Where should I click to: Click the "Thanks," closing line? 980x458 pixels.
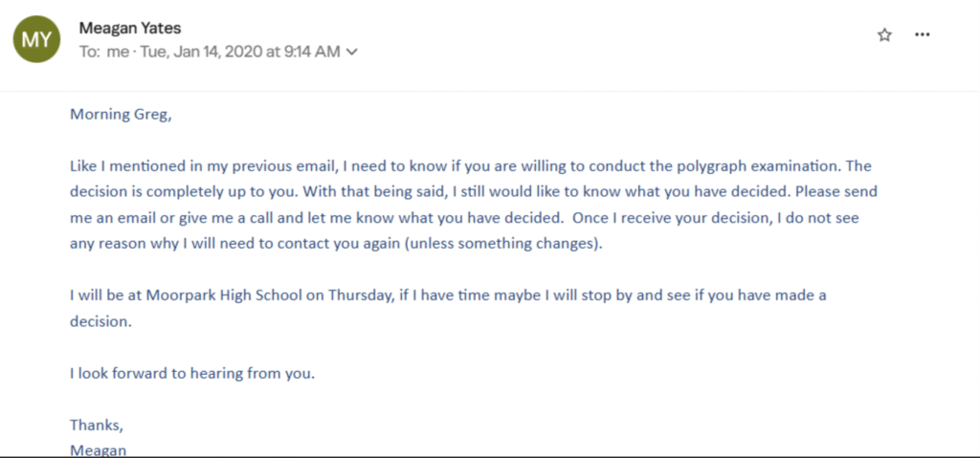point(97,424)
